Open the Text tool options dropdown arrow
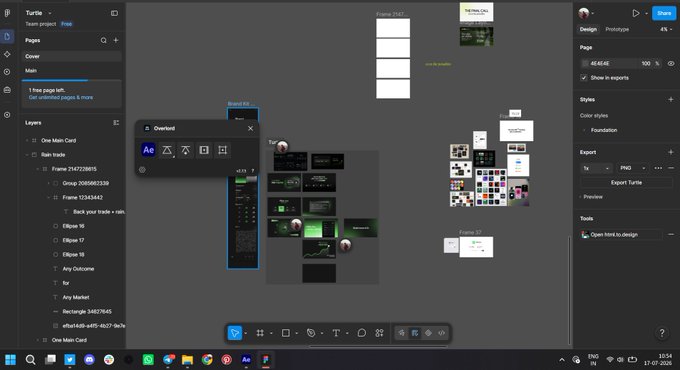The height and width of the screenshot is (370, 680). point(347,333)
